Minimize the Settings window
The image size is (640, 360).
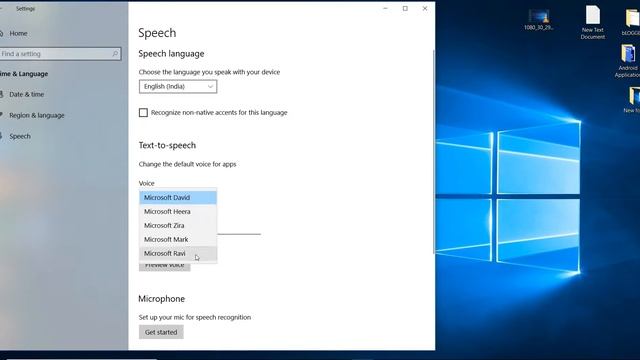click(x=385, y=8)
